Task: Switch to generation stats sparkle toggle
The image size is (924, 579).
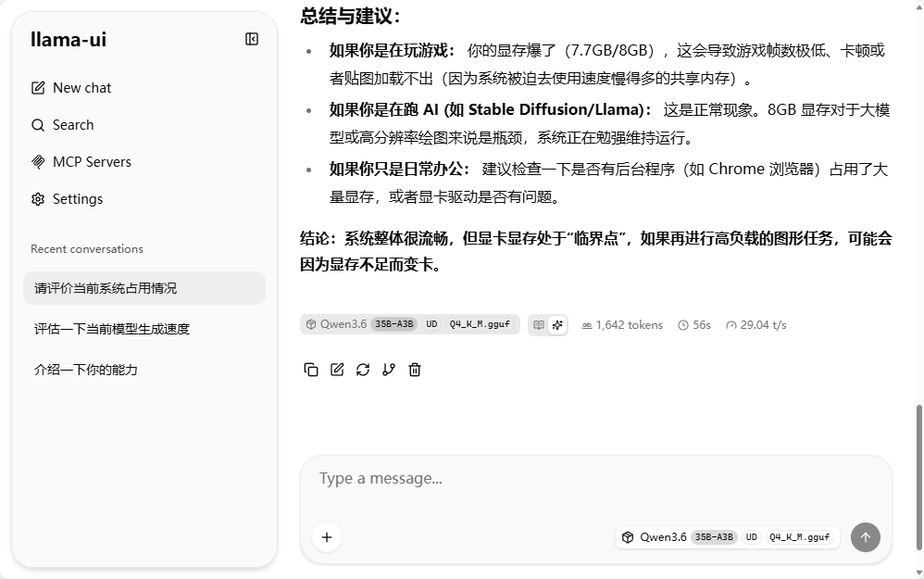Action: click(557, 325)
